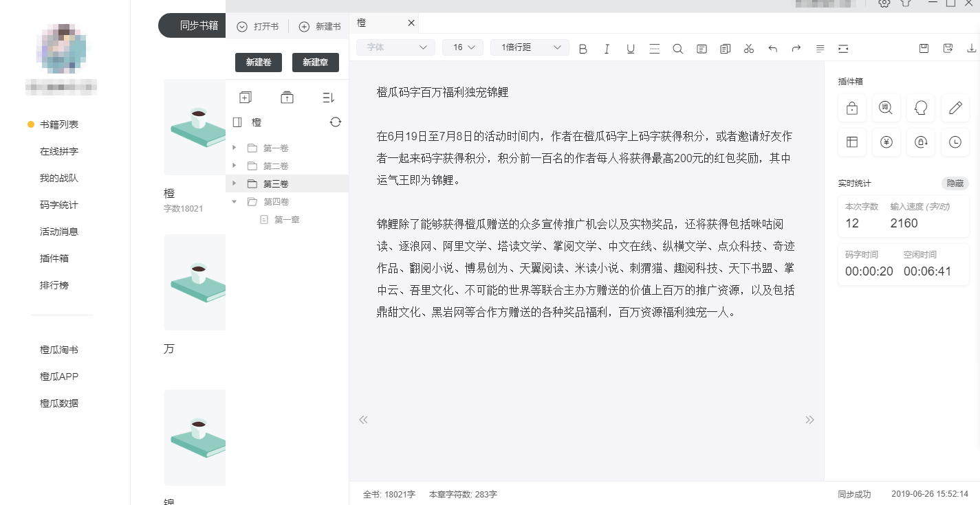Select the underline formatting icon

coord(631,48)
